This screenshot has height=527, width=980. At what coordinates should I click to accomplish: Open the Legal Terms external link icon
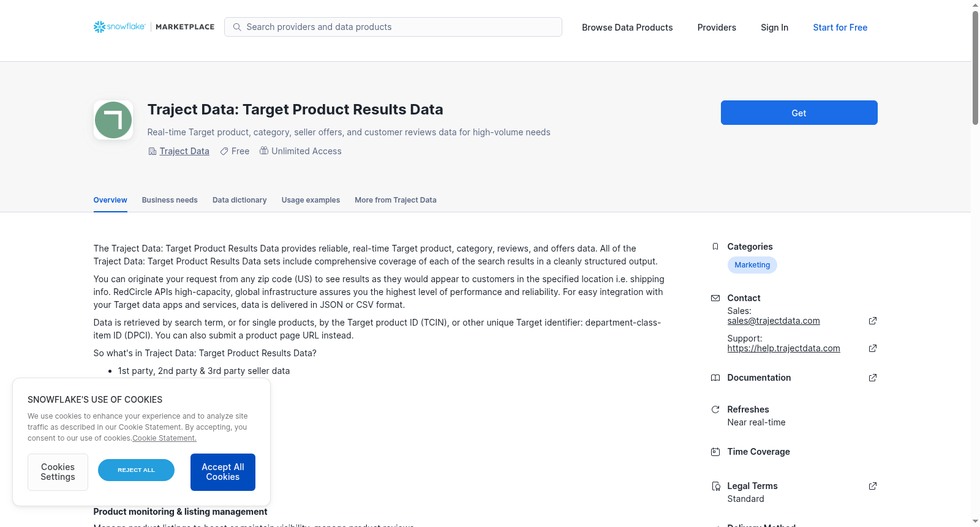coord(873,486)
